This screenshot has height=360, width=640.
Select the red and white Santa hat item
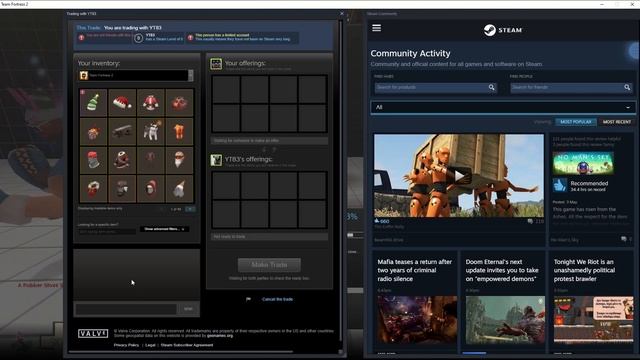(122, 102)
